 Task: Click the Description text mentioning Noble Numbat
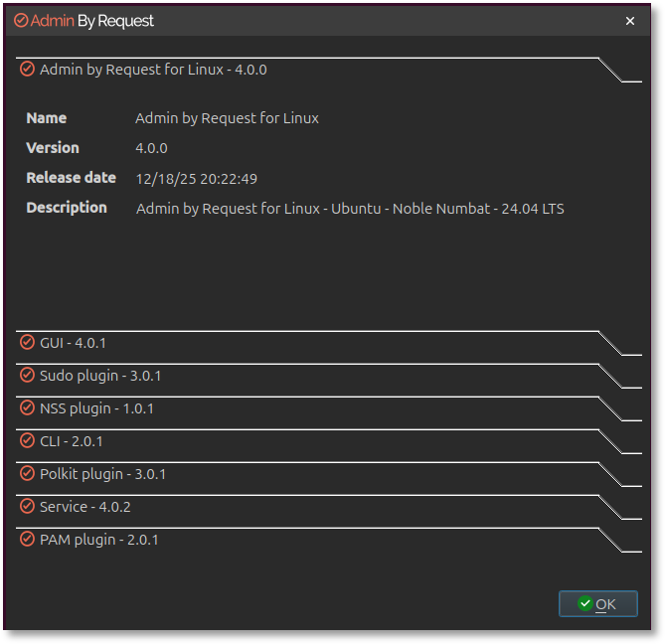(350, 209)
